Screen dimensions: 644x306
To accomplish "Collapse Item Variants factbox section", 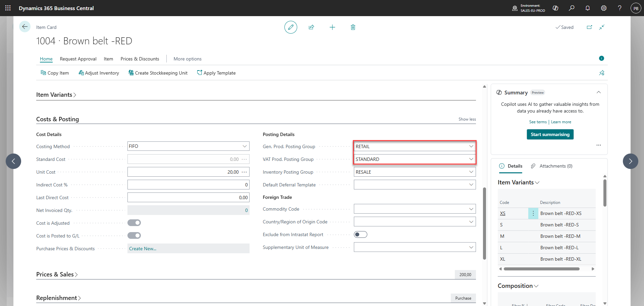I will coord(519,182).
